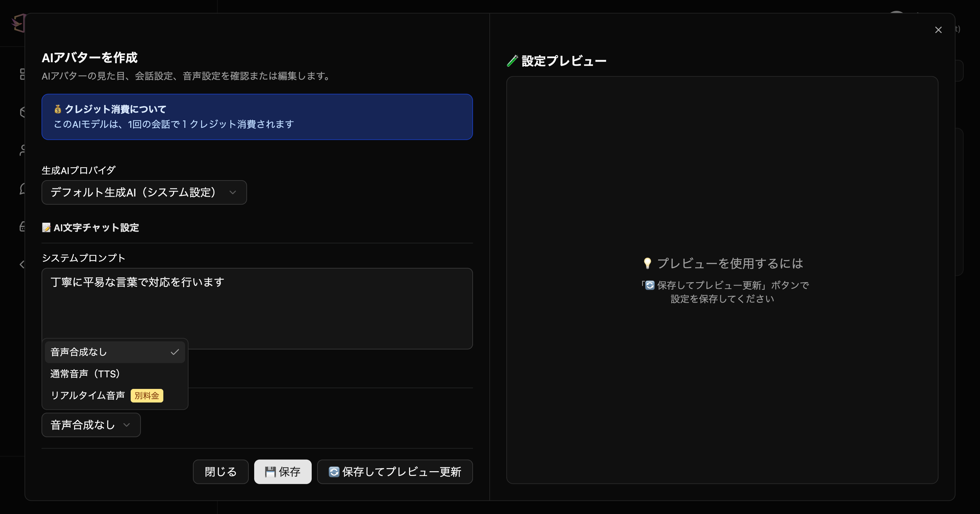Click the memo icon beside AI文字チャット設定
Viewport: 980px width, 514px height.
tap(46, 228)
